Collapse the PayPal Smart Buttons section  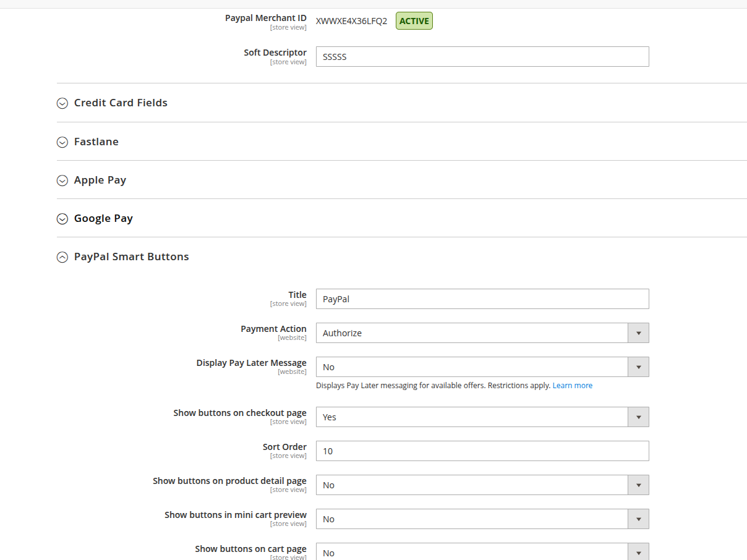[131, 257]
